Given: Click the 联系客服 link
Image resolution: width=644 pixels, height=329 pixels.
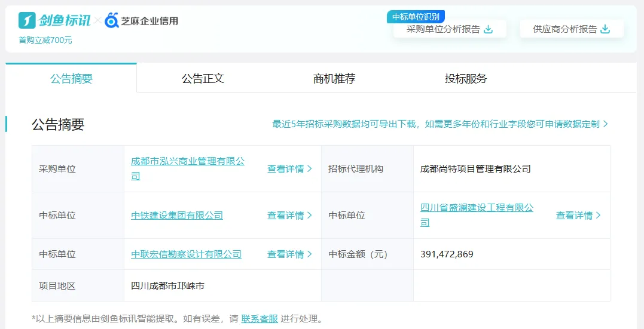Looking at the screenshot, I should [260, 319].
